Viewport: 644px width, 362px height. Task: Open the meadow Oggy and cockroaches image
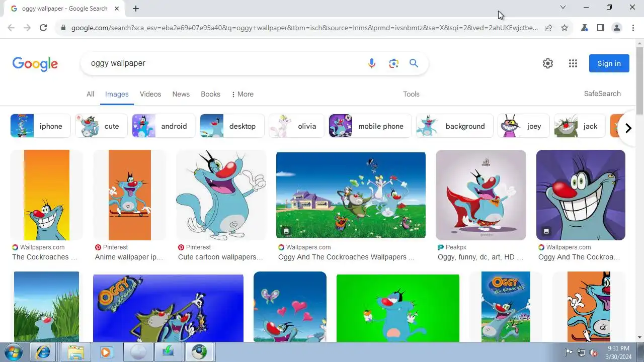point(351,195)
